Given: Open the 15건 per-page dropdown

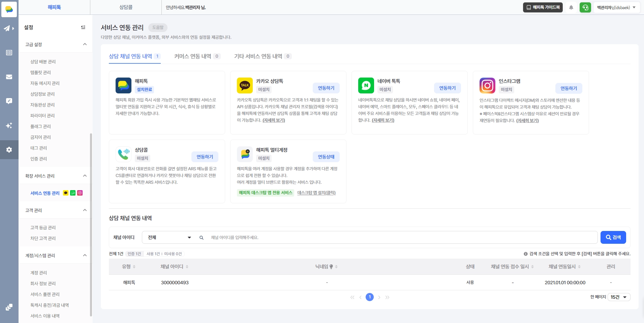Looking at the screenshot, I should [x=619, y=297].
